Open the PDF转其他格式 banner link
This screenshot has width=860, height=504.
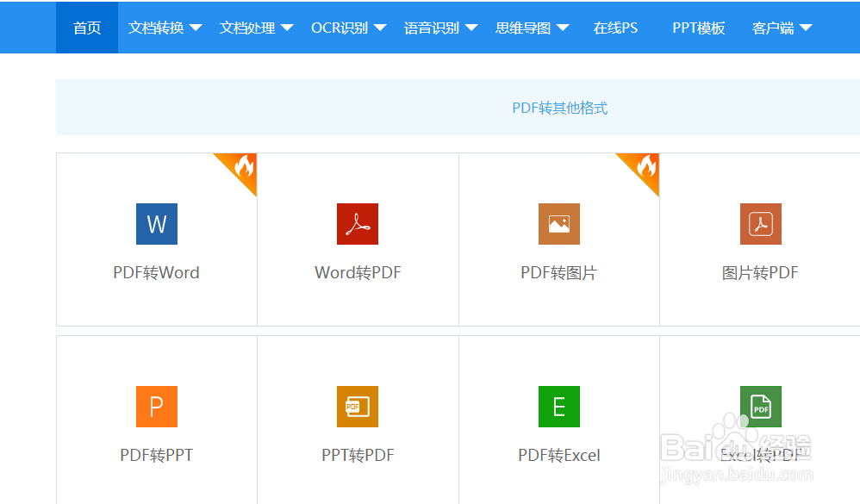[560, 107]
